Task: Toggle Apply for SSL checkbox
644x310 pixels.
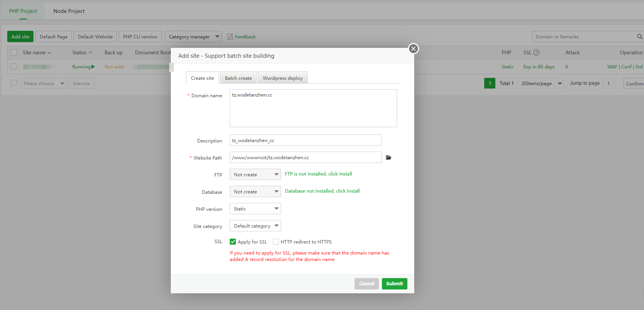Action: [x=233, y=242]
